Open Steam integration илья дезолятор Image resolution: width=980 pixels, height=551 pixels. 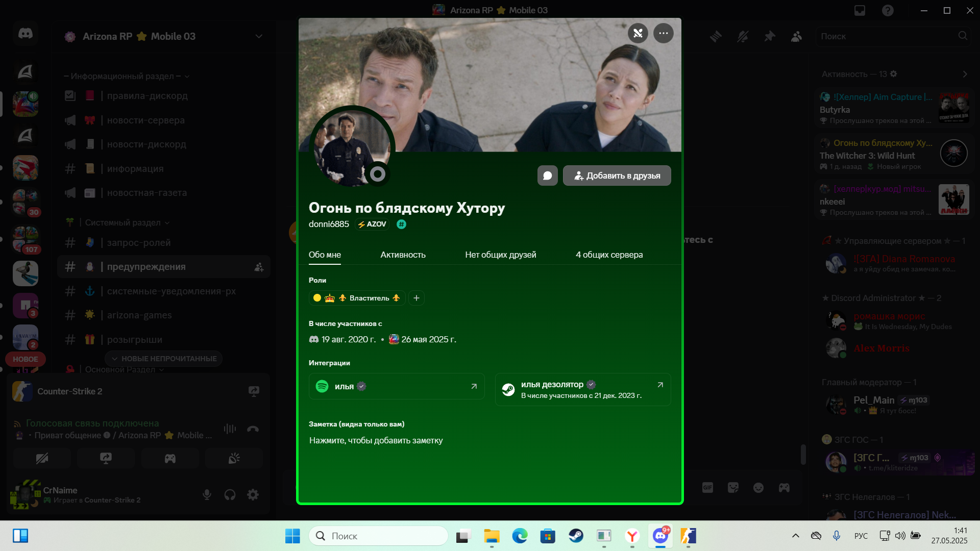[x=583, y=389]
